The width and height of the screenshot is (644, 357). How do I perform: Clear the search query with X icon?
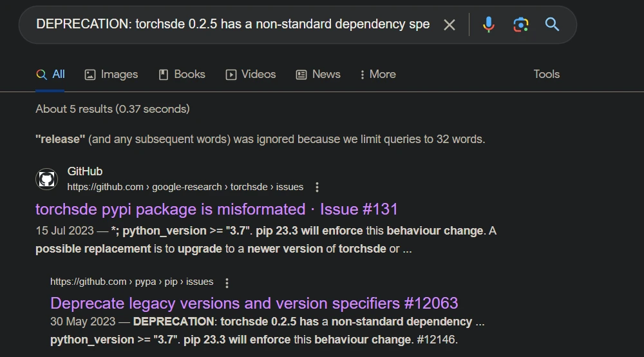[450, 24]
